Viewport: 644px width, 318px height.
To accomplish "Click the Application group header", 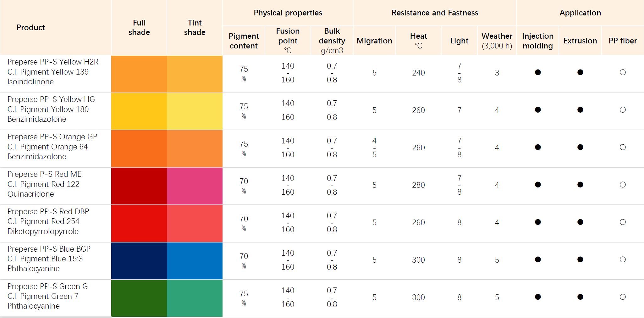I will pyautogui.click(x=580, y=13).
